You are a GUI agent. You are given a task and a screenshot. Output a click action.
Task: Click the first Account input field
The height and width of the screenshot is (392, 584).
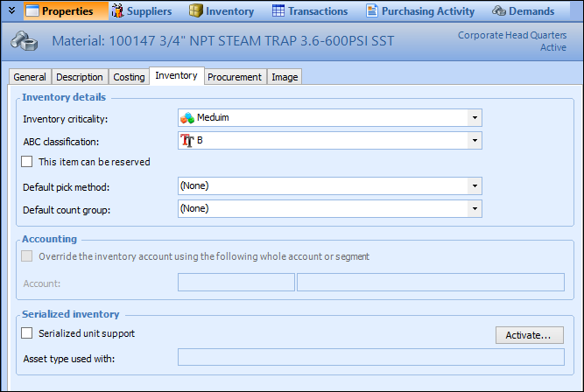(x=236, y=282)
